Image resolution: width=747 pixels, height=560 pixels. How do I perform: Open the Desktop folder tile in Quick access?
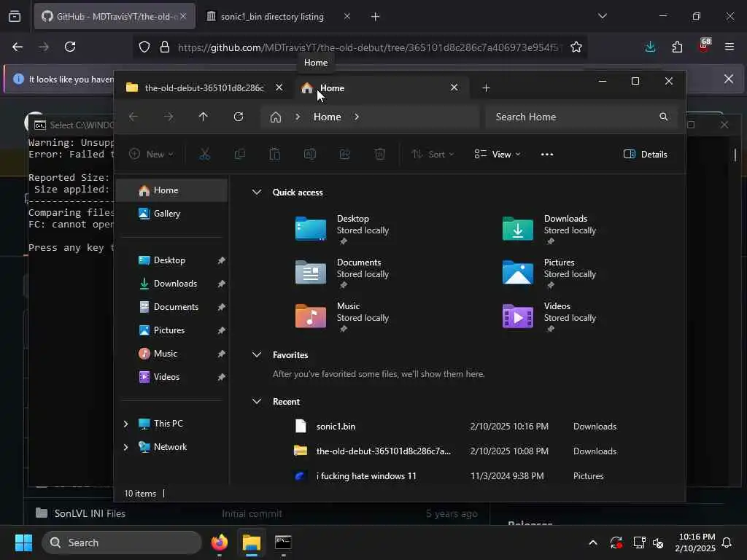coord(342,230)
